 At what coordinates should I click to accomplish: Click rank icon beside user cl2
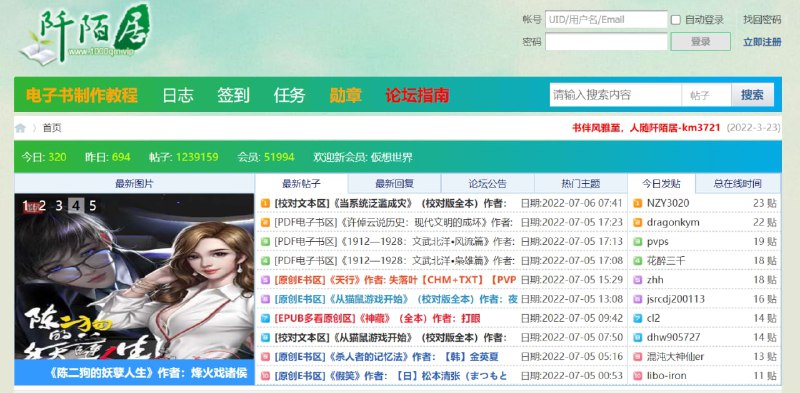(x=638, y=318)
